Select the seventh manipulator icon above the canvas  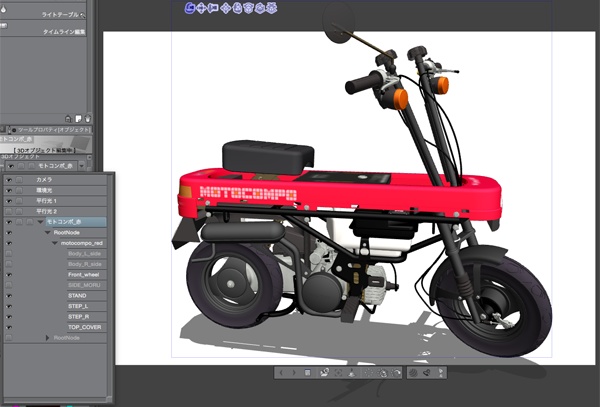pyautogui.click(x=260, y=8)
